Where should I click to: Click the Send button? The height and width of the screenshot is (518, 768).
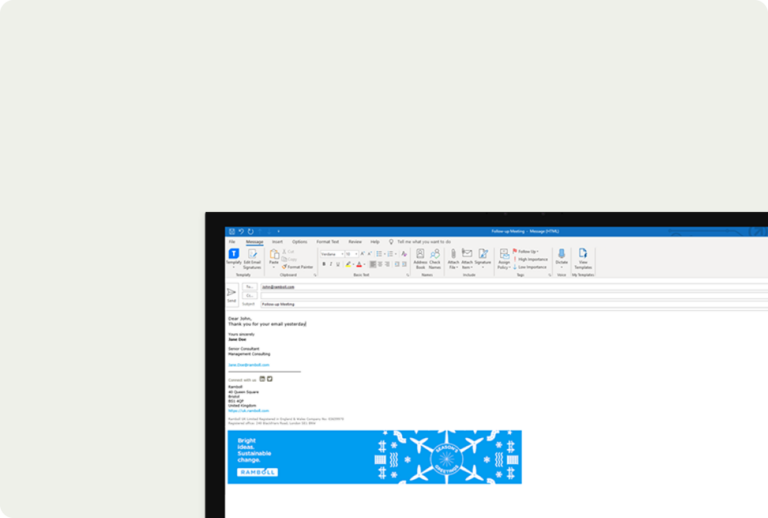click(x=231, y=294)
